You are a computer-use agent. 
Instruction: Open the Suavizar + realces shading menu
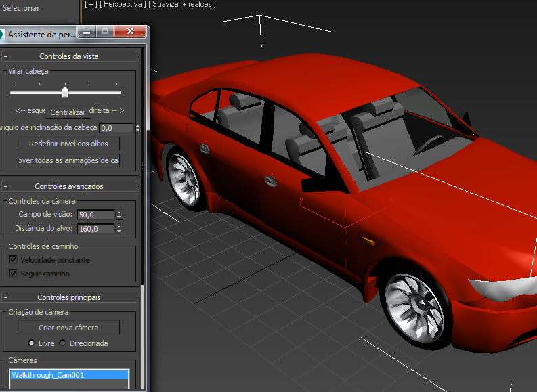(182, 4)
